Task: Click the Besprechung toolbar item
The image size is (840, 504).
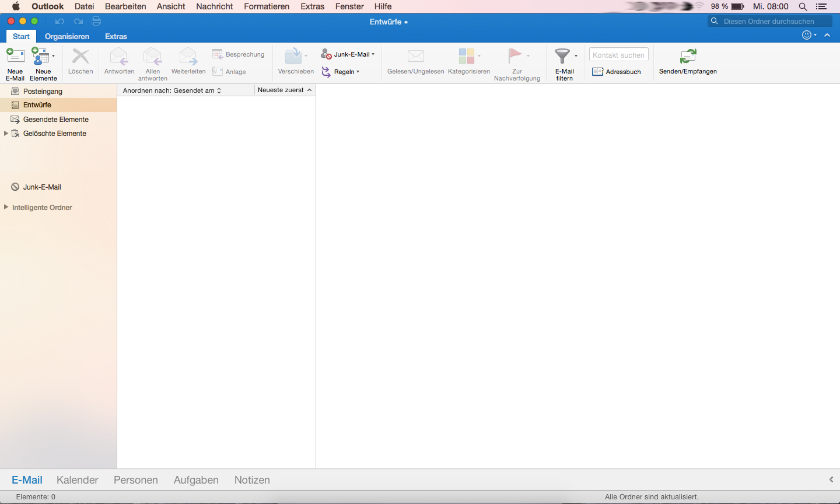Action: [239, 54]
